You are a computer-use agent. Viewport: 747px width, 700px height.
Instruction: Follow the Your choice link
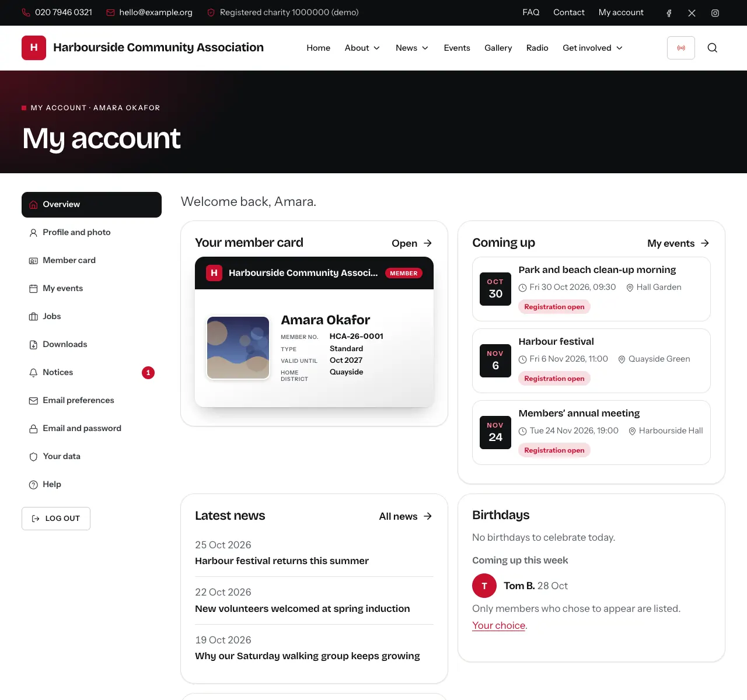point(499,625)
